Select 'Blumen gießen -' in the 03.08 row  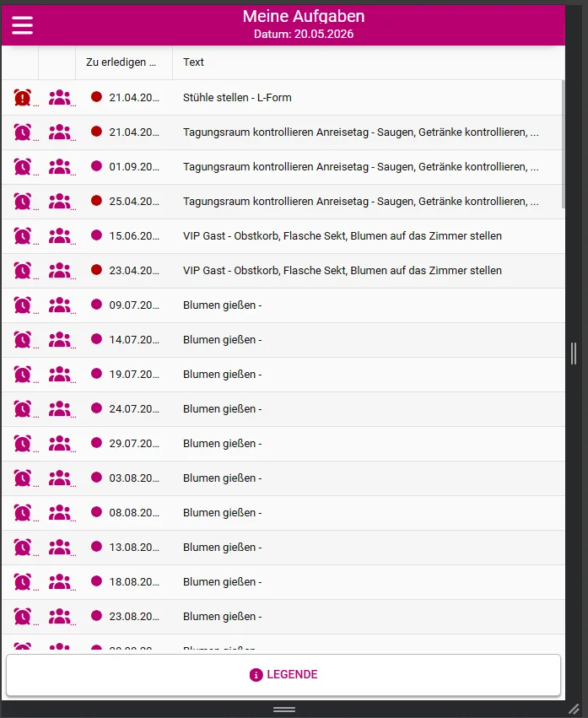click(222, 478)
